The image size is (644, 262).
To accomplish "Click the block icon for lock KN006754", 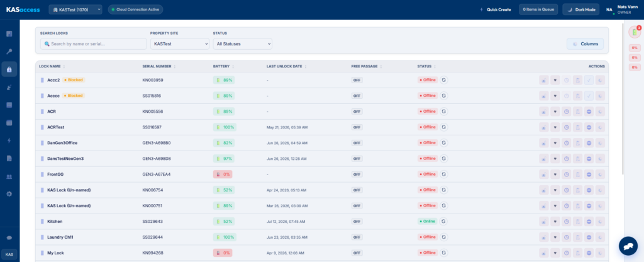I will pos(589,190).
